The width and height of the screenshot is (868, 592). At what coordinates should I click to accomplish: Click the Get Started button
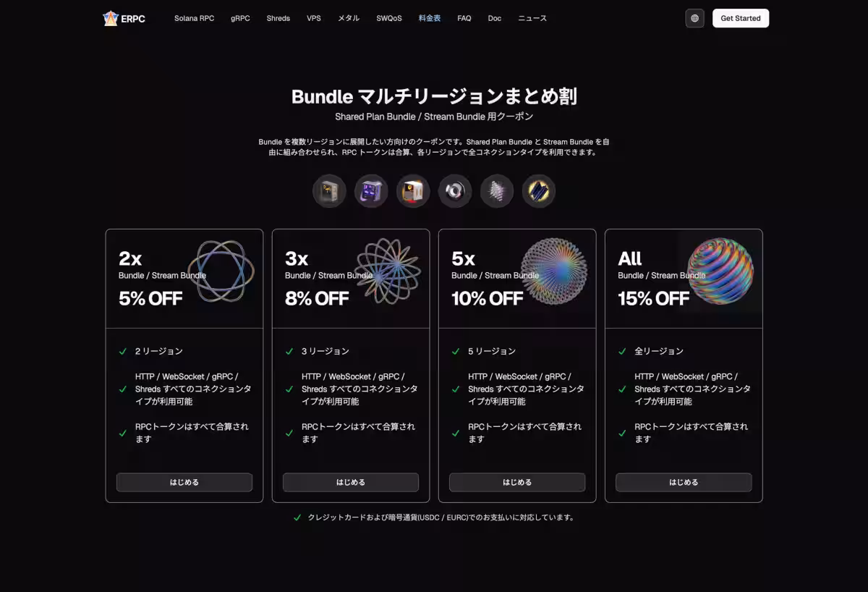click(x=740, y=18)
